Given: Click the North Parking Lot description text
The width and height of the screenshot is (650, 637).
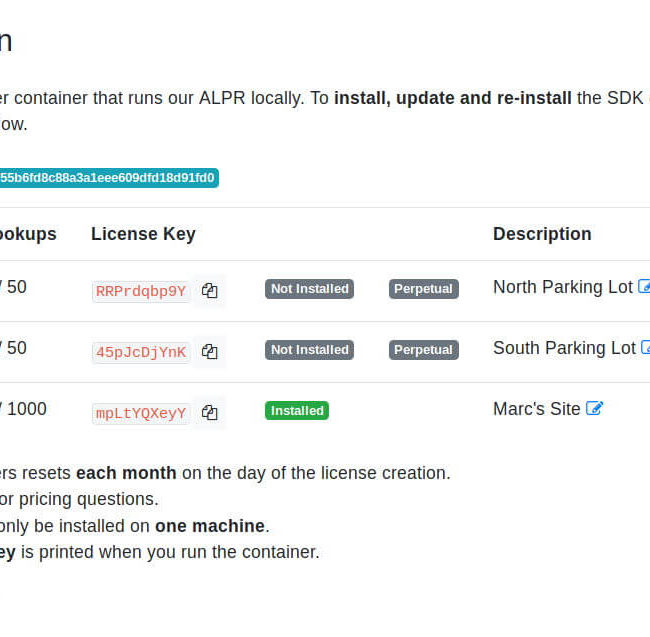Looking at the screenshot, I should click(563, 287).
